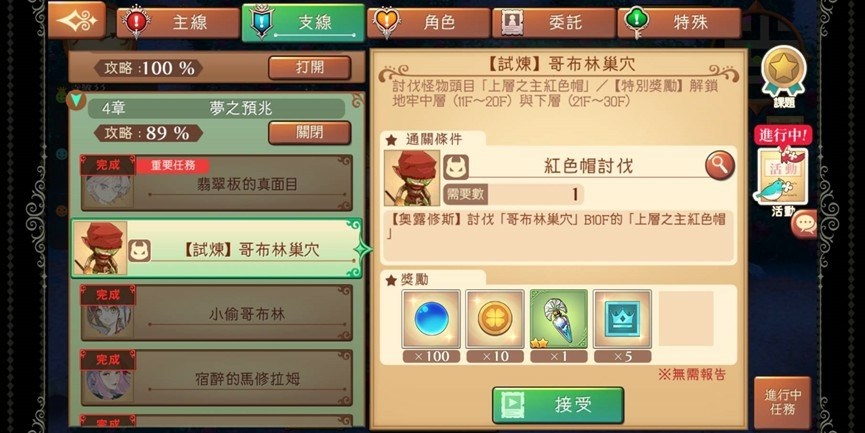Click the magnifier next to 紅色帽討伐
Screen dimensions: 865x433
[719, 165]
